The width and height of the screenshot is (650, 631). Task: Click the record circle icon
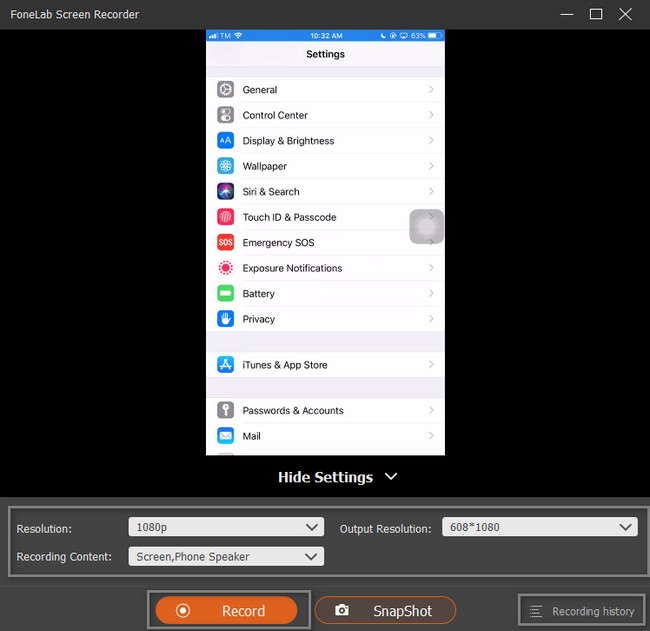tap(183, 610)
